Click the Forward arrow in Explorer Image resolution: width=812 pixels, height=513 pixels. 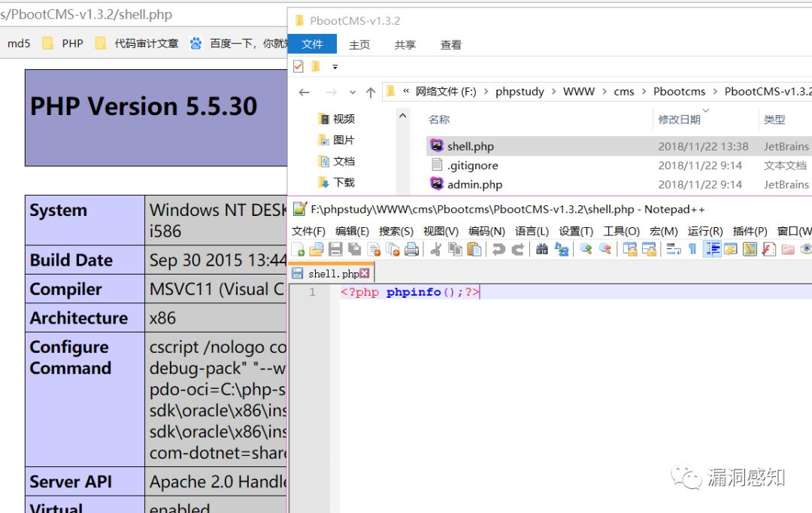[x=332, y=93]
